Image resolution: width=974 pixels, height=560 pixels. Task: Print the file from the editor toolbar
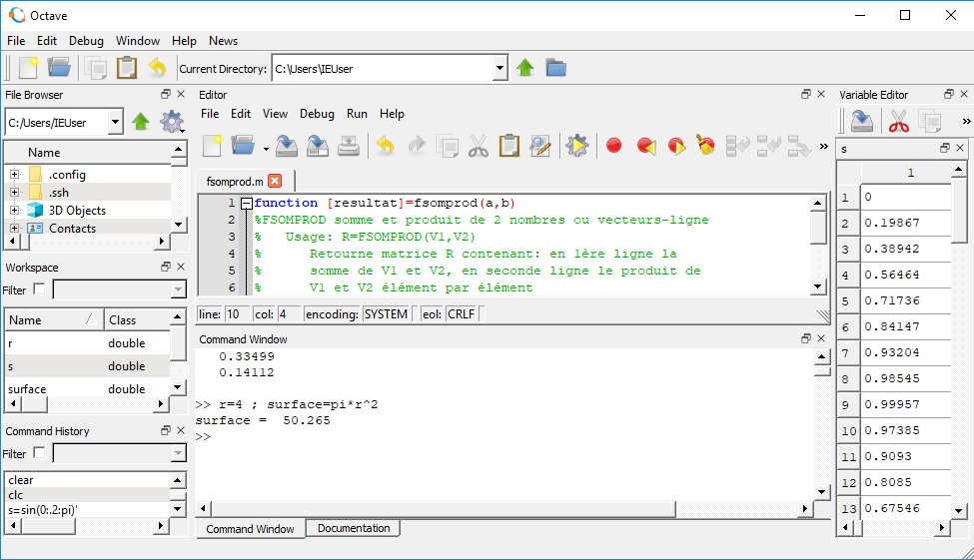349,146
